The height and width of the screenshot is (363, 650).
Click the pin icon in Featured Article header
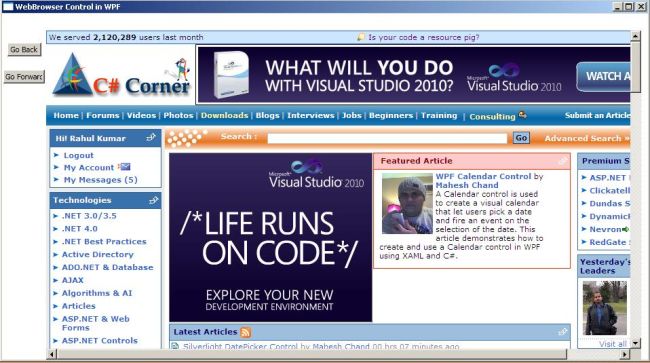(563, 161)
